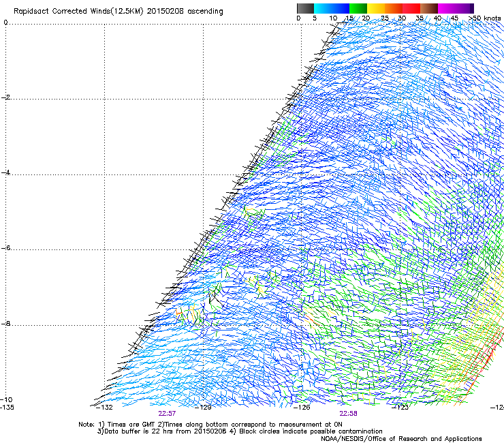Viewport: 504px width, 443px height.
Task: Click the -123 longitude label
Action: coord(400,408)
